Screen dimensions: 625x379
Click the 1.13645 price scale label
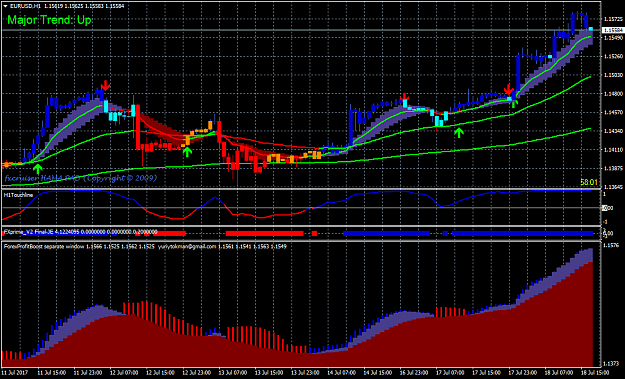point(613,187)
